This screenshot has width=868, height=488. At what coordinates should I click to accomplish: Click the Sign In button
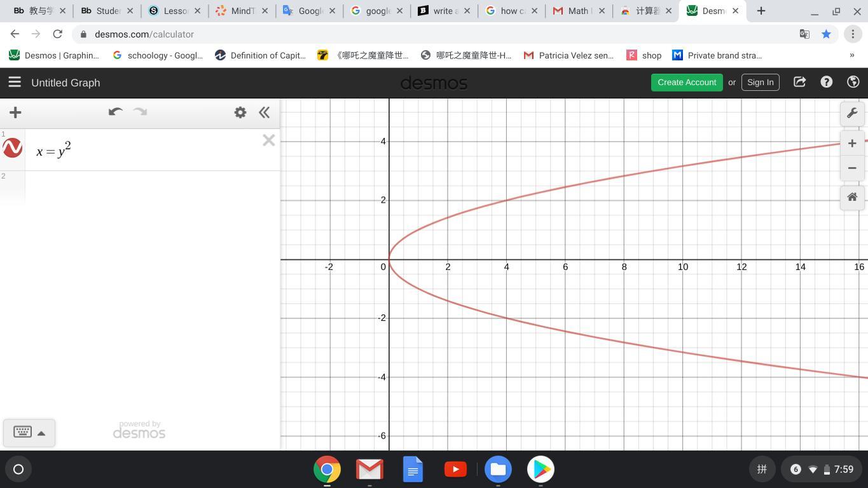coord(760,83)
